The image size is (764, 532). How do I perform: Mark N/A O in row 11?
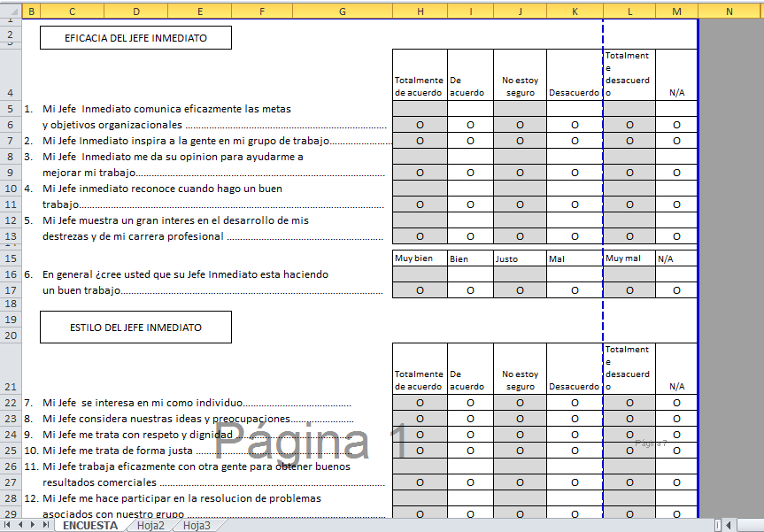click(x=676, y=204)
